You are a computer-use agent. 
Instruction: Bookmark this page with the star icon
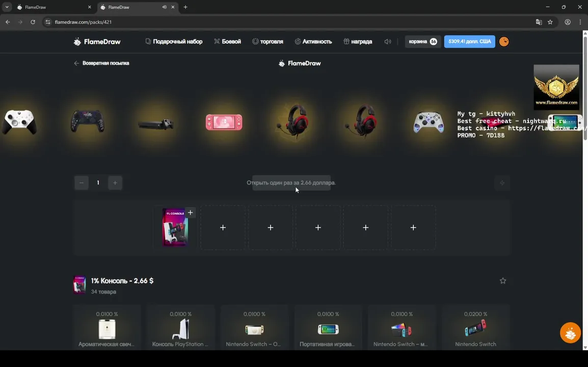(x=550, y=22)
